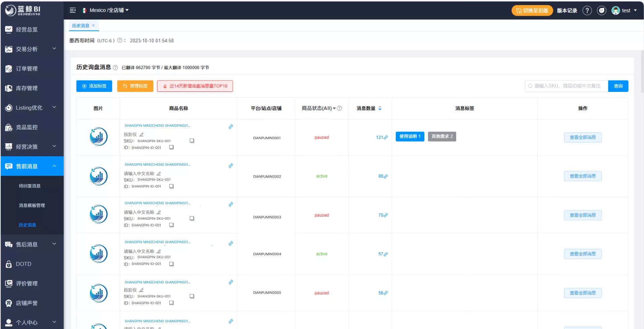Edit Chinese name in DIANPUMING002 row
644x329 pixels.
click(159, 173)
